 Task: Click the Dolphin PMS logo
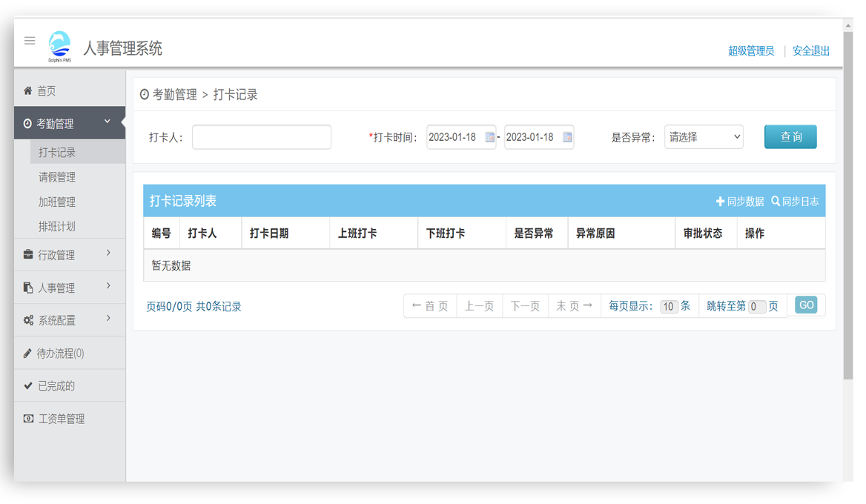[x=61, y=44]
